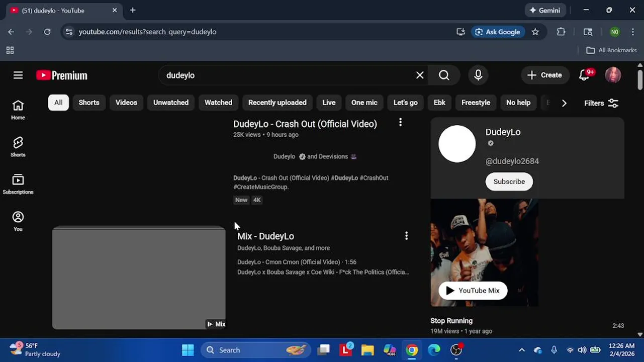Open Windows Start menu
Screen dimensions: 644x362
point(188,350)
